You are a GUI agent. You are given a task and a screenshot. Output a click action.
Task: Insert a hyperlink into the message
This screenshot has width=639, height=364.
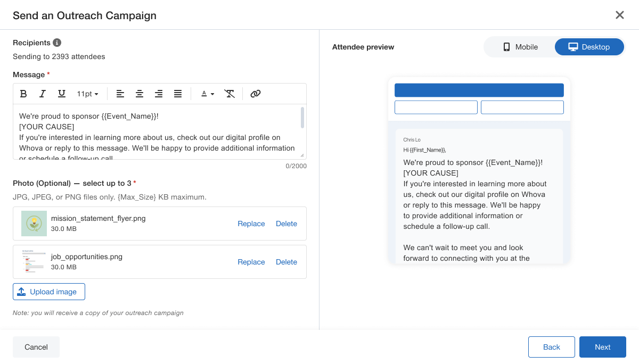[x=256, y=94]
